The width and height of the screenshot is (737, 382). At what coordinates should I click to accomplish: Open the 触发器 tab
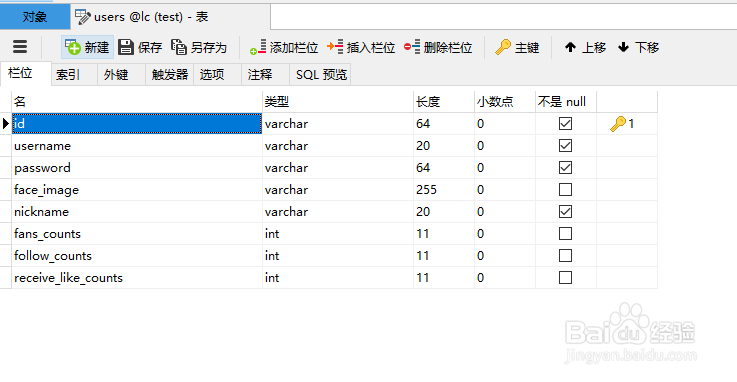[170, 74]
